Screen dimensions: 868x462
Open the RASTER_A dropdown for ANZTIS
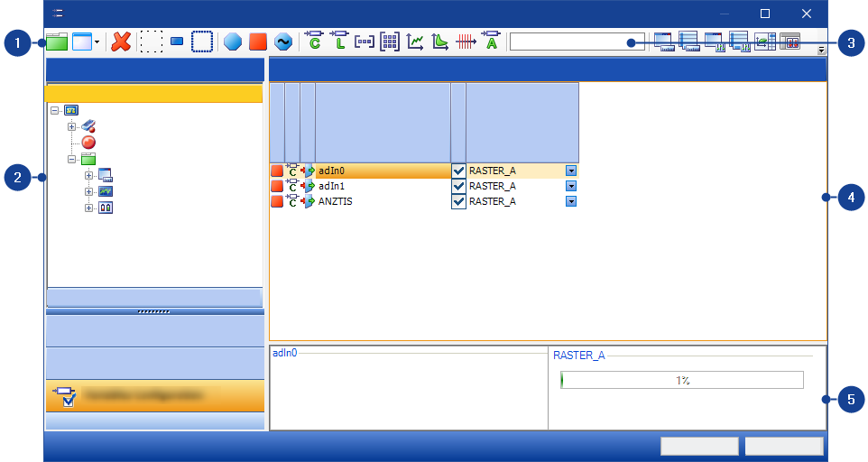pos(571,201)
